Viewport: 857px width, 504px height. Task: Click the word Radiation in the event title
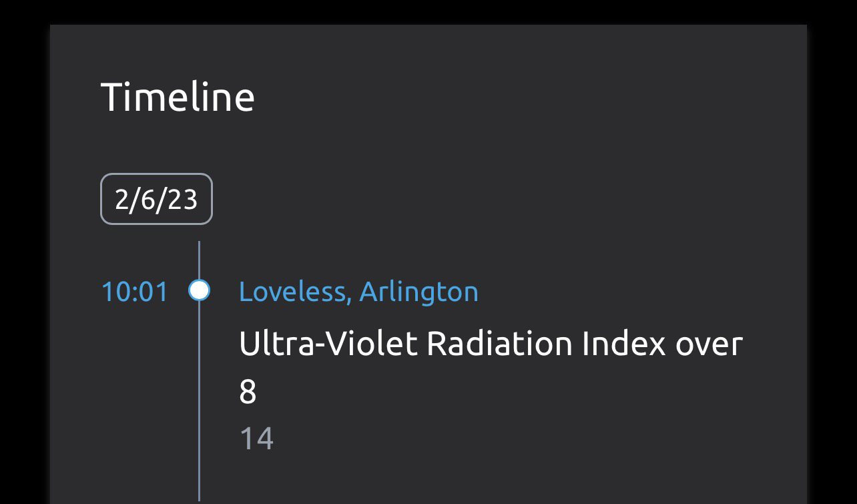499,344
